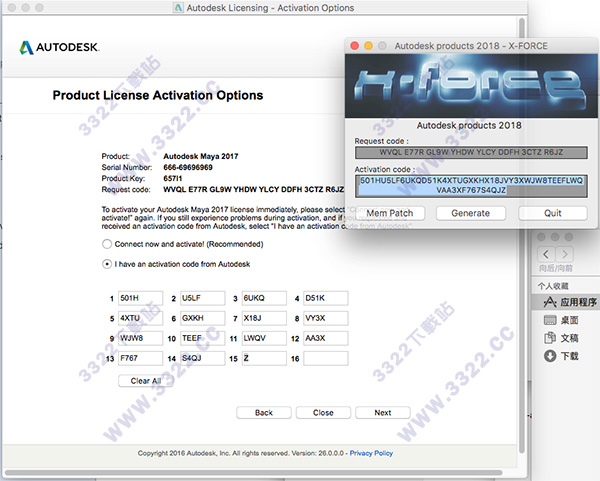Click the Back button
600x481 pixels.
coord(264,413)
